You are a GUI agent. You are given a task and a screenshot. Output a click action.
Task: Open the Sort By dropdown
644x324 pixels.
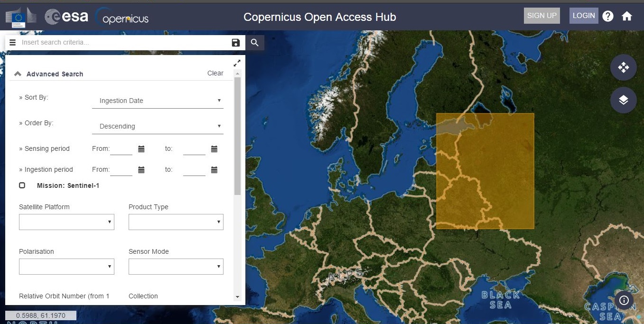(158, 101)
